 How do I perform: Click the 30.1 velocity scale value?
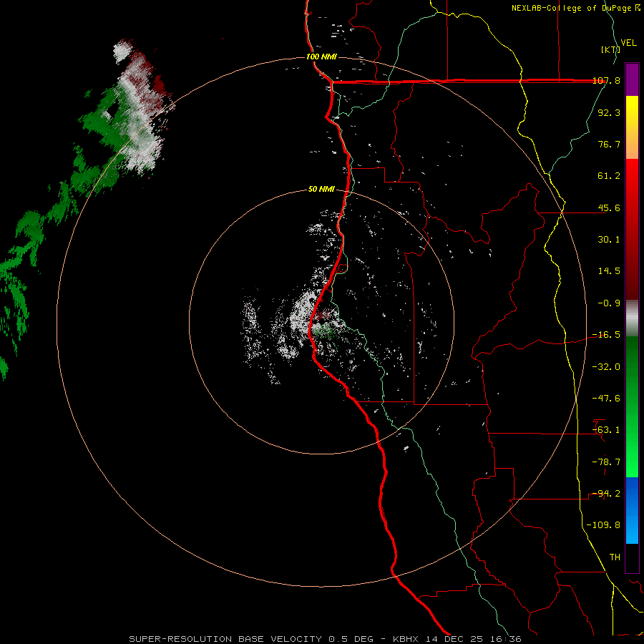[x=609, y=240]
